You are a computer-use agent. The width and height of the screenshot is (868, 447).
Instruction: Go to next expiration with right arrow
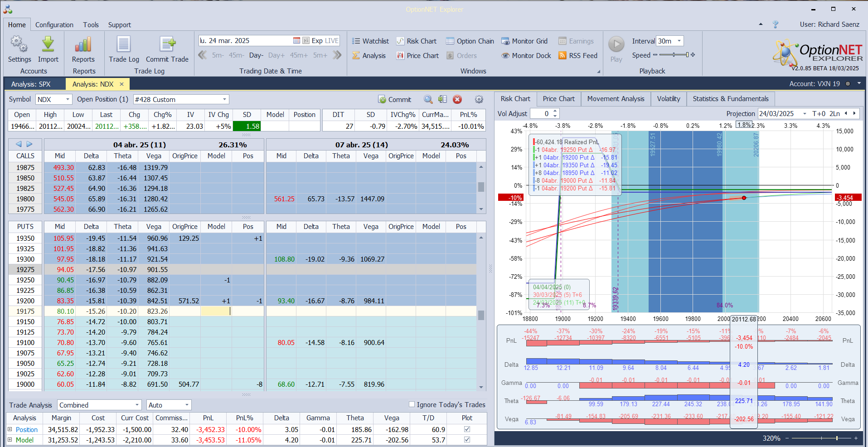[29, 144]
